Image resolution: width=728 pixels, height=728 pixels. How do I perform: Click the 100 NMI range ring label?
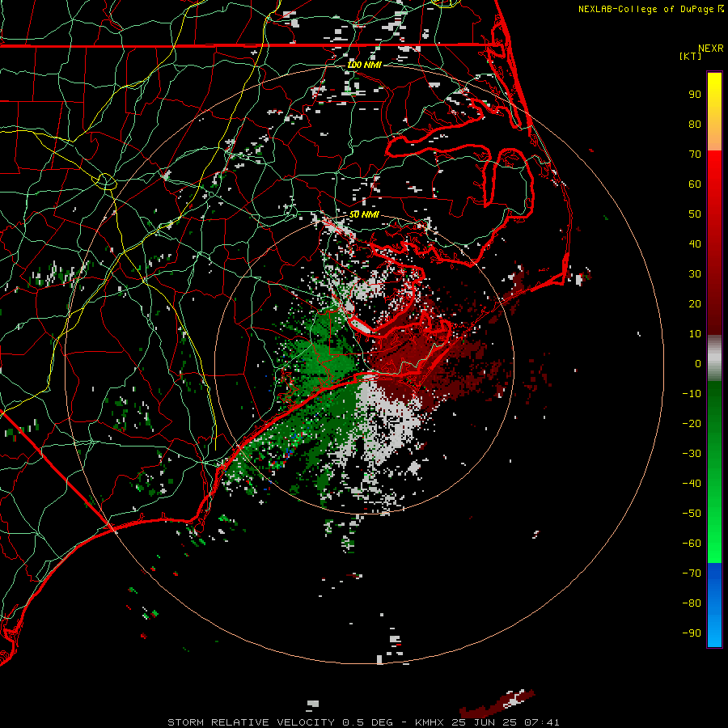(x=364, y=65)
